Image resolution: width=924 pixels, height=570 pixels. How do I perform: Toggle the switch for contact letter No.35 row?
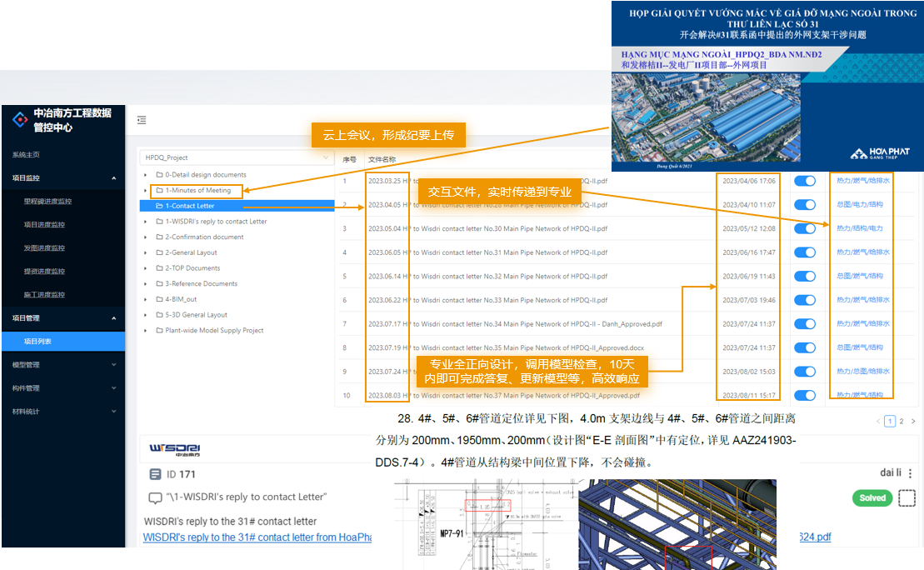tap(804, 347)
